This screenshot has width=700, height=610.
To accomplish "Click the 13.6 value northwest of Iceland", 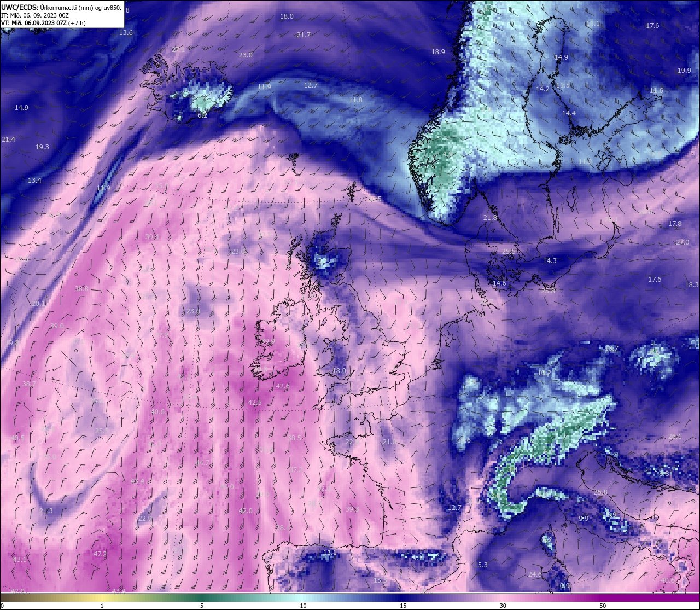I will pyautogui.click(x=126, y=33).
